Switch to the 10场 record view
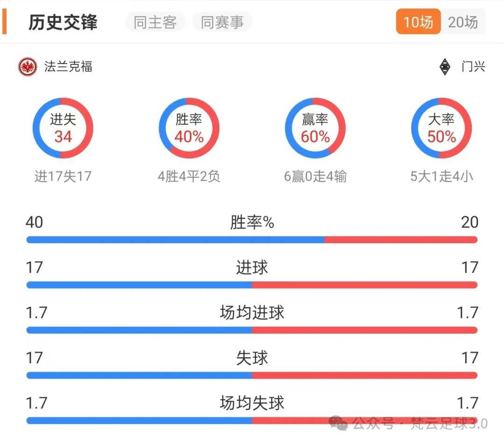This screenshot has width=504, height=444. click(418, 21)
